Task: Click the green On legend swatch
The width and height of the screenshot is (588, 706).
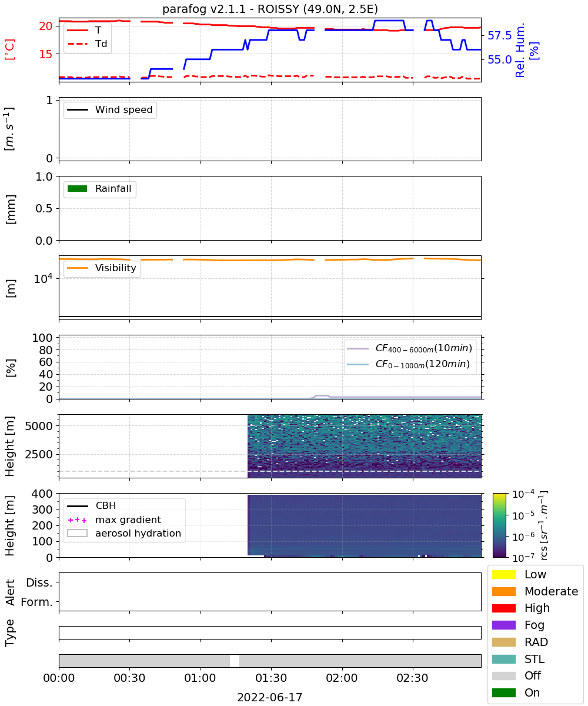Action: (x=503, y=692)
